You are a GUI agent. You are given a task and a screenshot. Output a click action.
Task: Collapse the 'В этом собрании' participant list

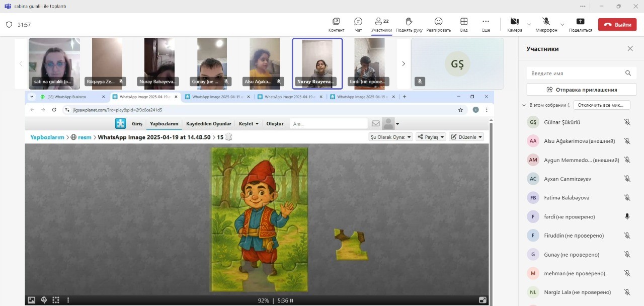tap(524, 105)
